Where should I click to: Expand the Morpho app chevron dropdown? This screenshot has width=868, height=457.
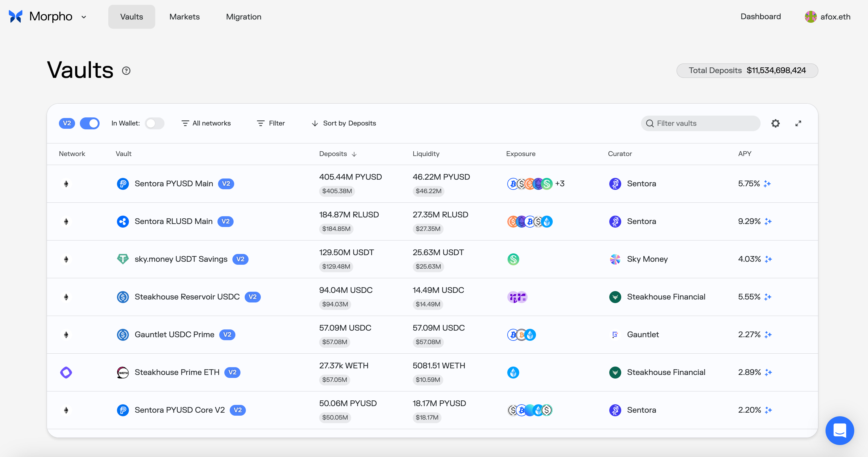[x=84, y=17]
